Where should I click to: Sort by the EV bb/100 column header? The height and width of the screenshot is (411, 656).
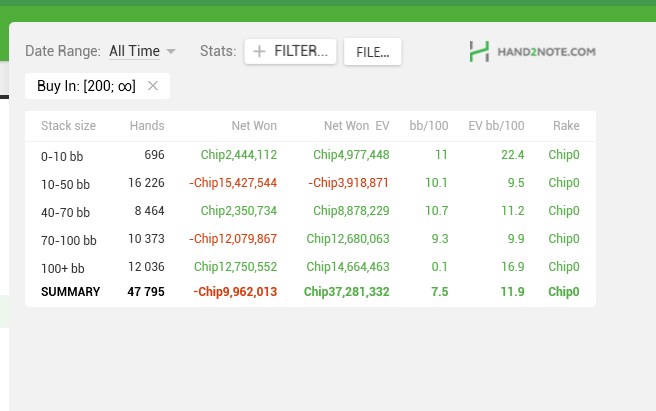tap(496, 126)
